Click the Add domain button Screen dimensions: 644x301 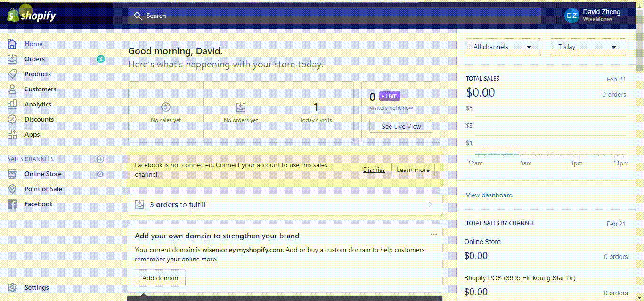(160, 278)
